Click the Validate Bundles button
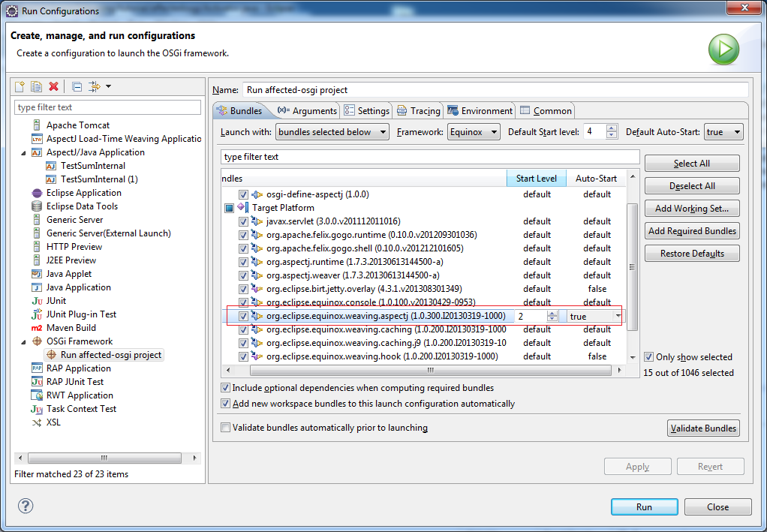Screen dimensions: 767x532 coord(703,428)
